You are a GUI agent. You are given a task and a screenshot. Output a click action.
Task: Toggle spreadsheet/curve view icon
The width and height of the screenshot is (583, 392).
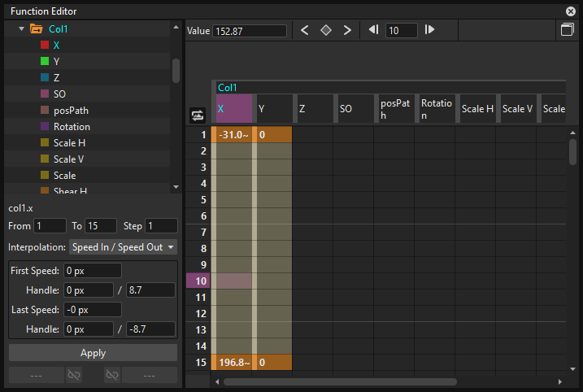(x=567, y=29)
